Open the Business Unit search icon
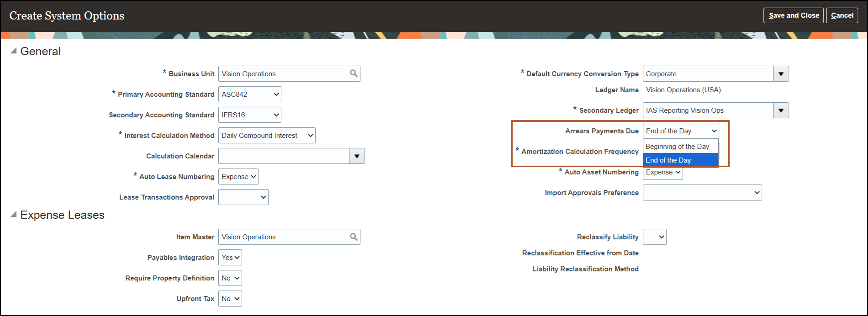This screenshot has width=868, height=316. (x=353, y=73)
